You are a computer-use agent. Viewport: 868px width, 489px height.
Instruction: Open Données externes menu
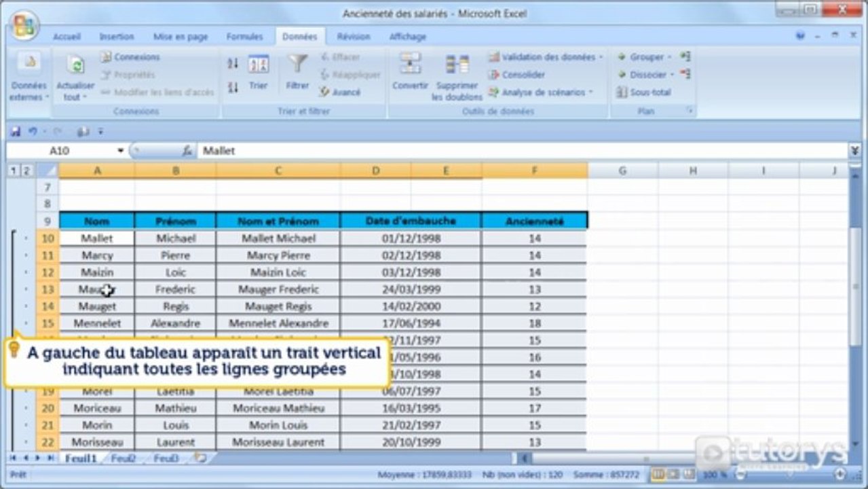[x=28, y=78]
